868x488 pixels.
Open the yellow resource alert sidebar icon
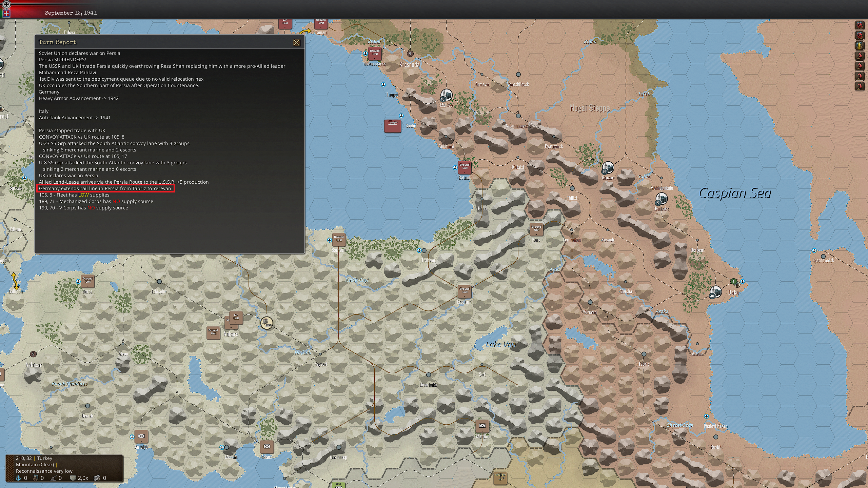click(860, 45)
